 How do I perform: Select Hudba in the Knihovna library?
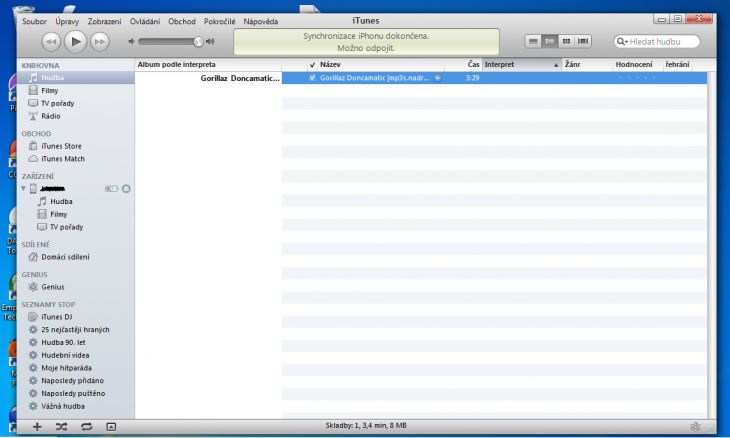(x=76, y=78)
